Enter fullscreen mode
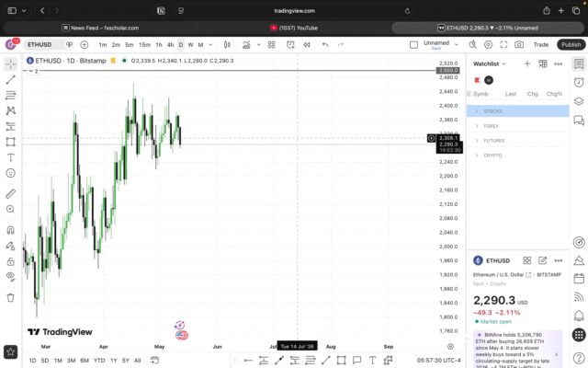The height and width of the screenshot is (368, 588). tap(503, 45)
